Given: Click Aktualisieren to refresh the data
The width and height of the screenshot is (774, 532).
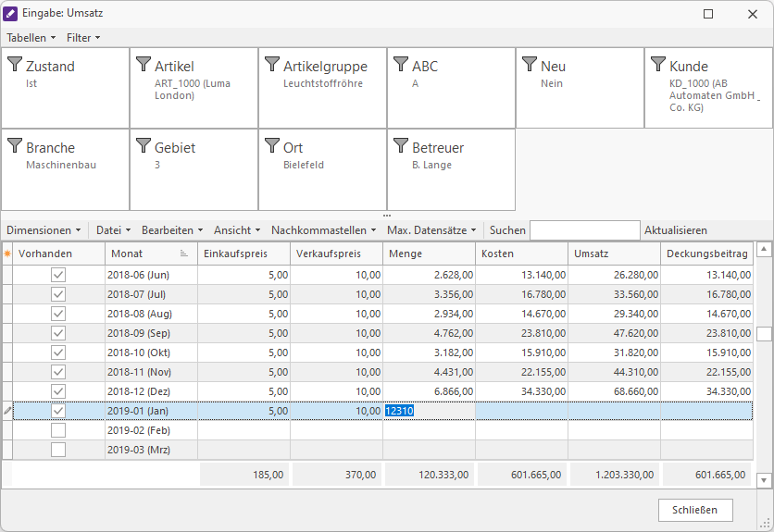Looking at the screenshot, I should (676, 230).
